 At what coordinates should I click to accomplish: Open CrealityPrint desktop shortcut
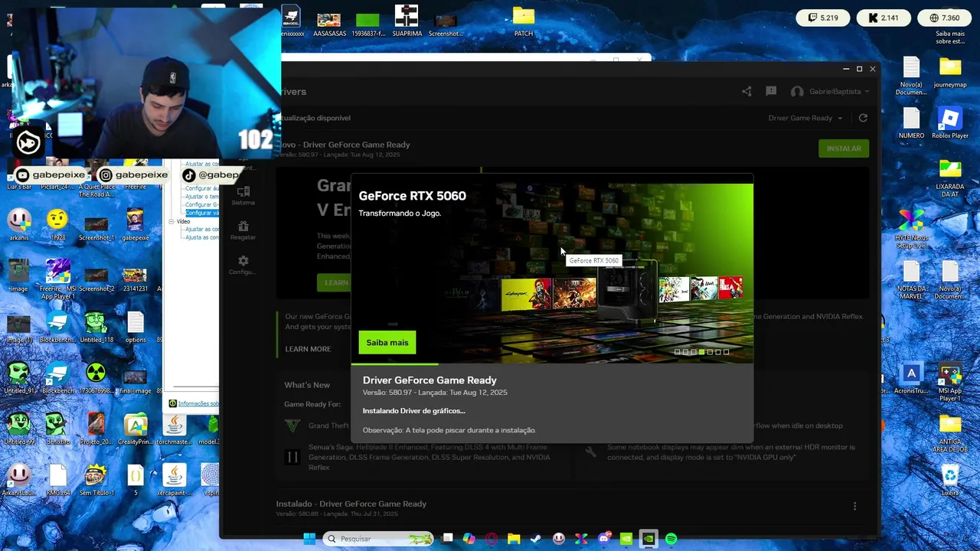[x=136, y=429]
